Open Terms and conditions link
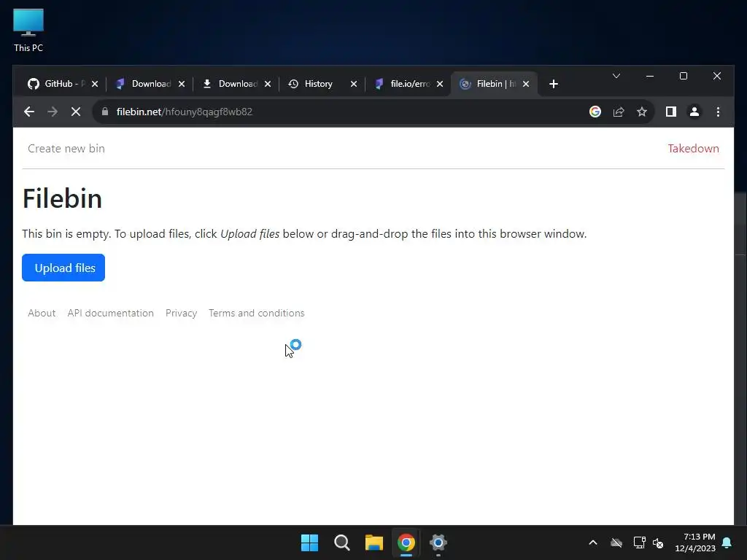 tap(256, 313)
